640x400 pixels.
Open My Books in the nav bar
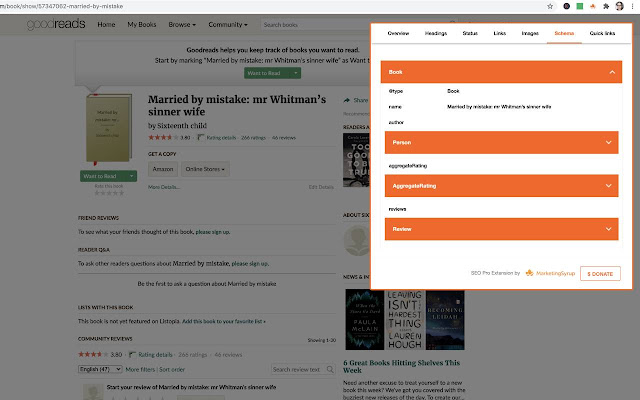pos(142,24)
